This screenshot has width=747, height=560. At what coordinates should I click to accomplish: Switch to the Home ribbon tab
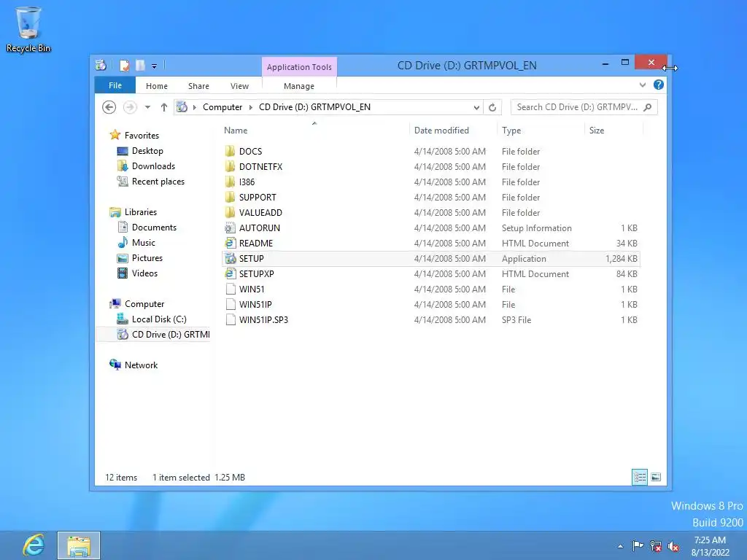[x=157, y=86]
